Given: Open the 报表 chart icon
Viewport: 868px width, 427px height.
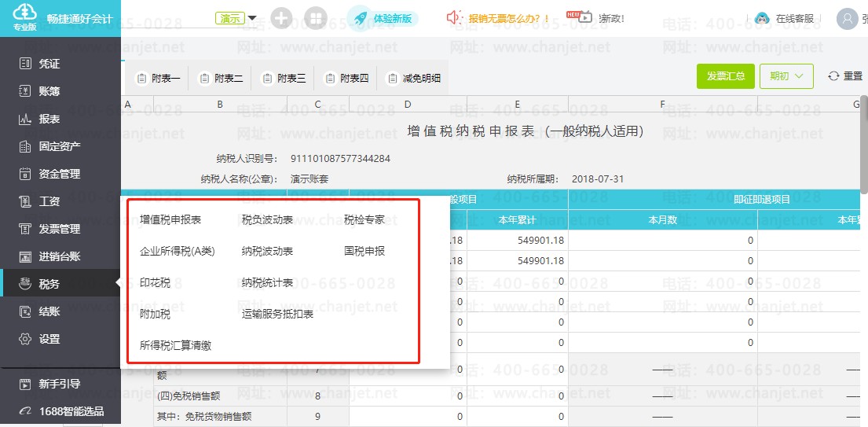Looking at the screenshot, I should click(x=25, y=119).
